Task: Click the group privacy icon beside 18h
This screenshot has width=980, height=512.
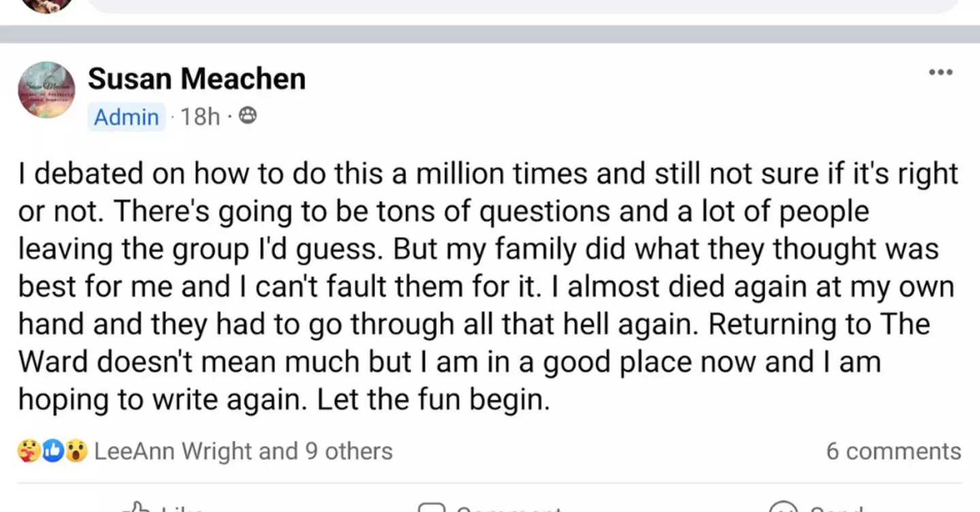Action: coord(248,116)
